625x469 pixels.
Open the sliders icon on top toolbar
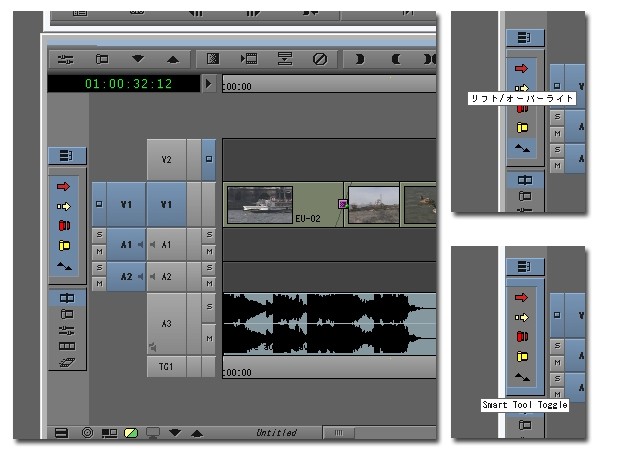[x=65, y=60]
